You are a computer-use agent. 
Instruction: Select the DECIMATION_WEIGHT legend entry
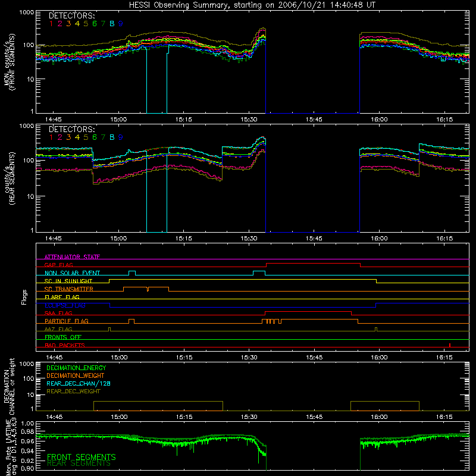click(x=76, y=375)
